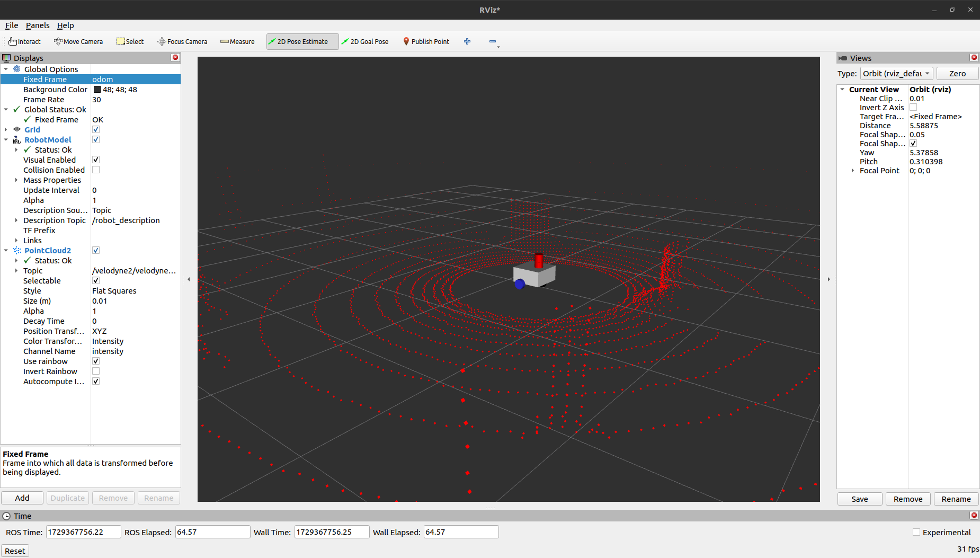
Task: Click the Remove view button
Action: 908,499
